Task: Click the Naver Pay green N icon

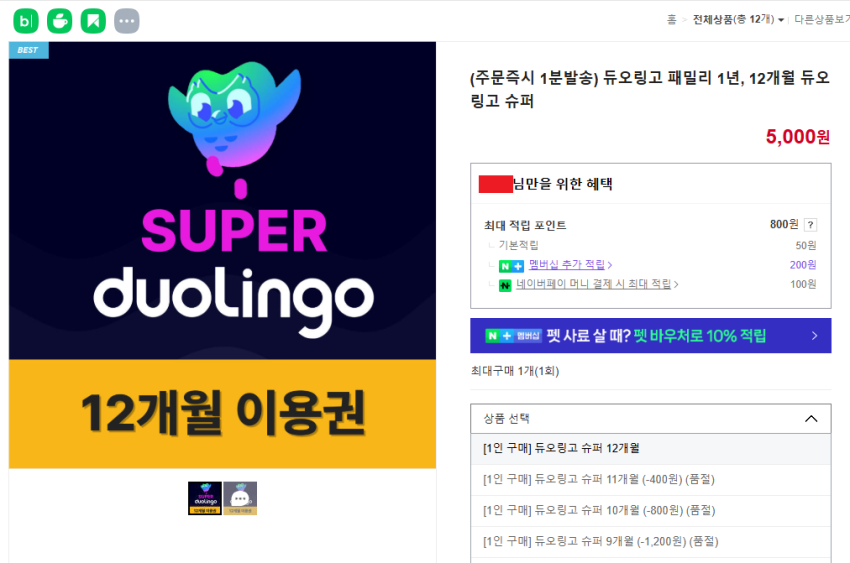Action: click(505, 285)
